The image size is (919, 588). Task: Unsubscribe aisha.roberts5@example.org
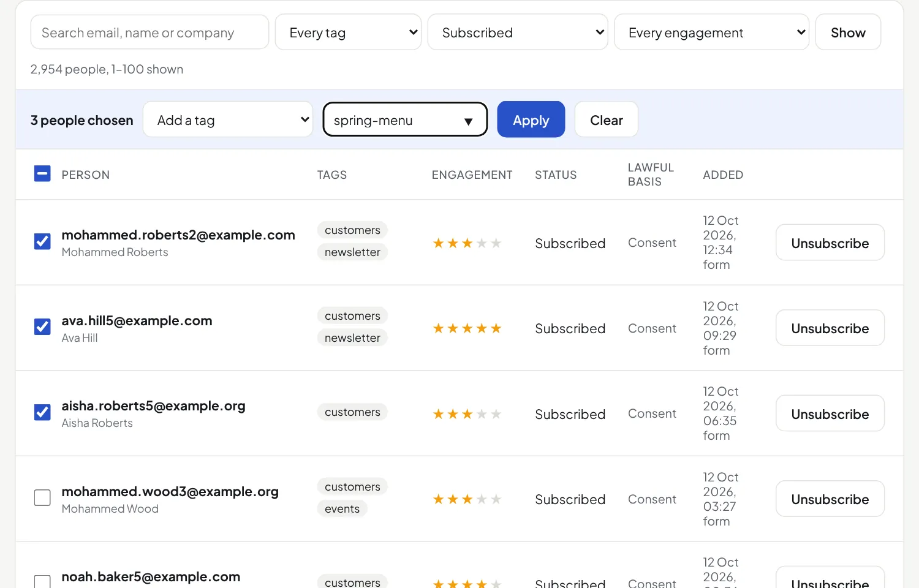[830, 414]
